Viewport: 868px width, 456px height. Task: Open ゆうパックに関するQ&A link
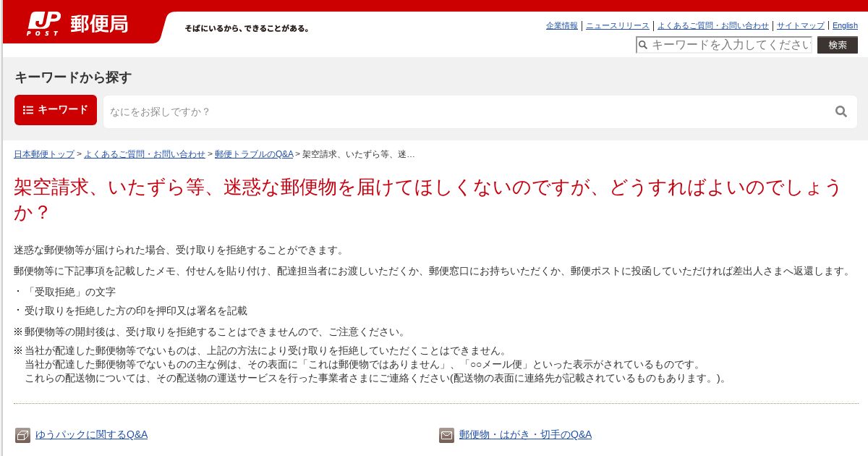point(91,434)
